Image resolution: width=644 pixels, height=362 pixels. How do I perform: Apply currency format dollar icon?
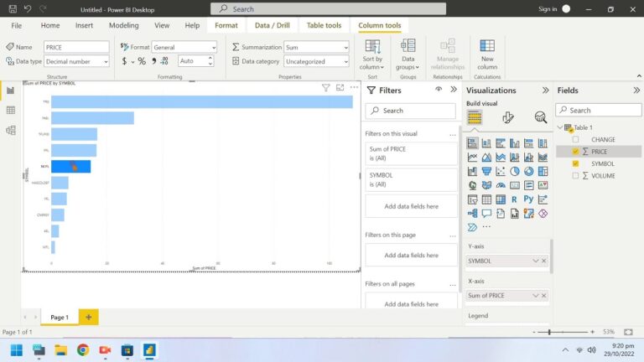[124, 61]
